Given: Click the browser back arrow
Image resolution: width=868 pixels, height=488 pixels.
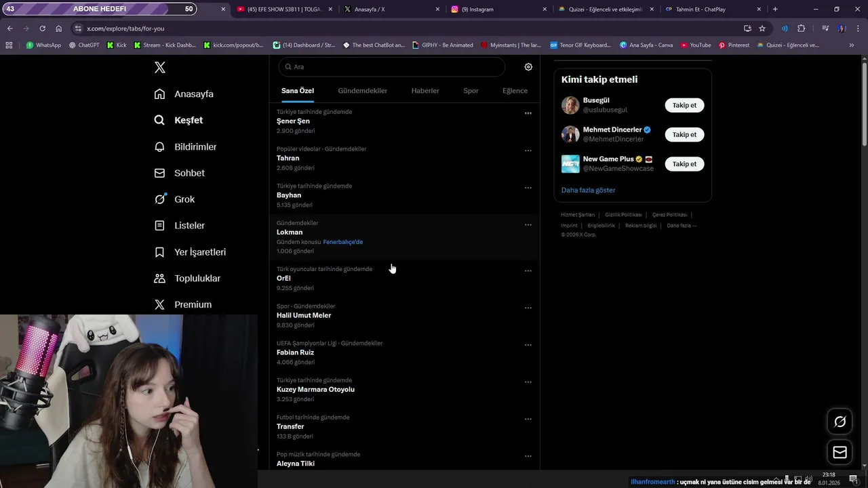Looking at the screenshot, I should pyautogui.click(x=9, y=28).
